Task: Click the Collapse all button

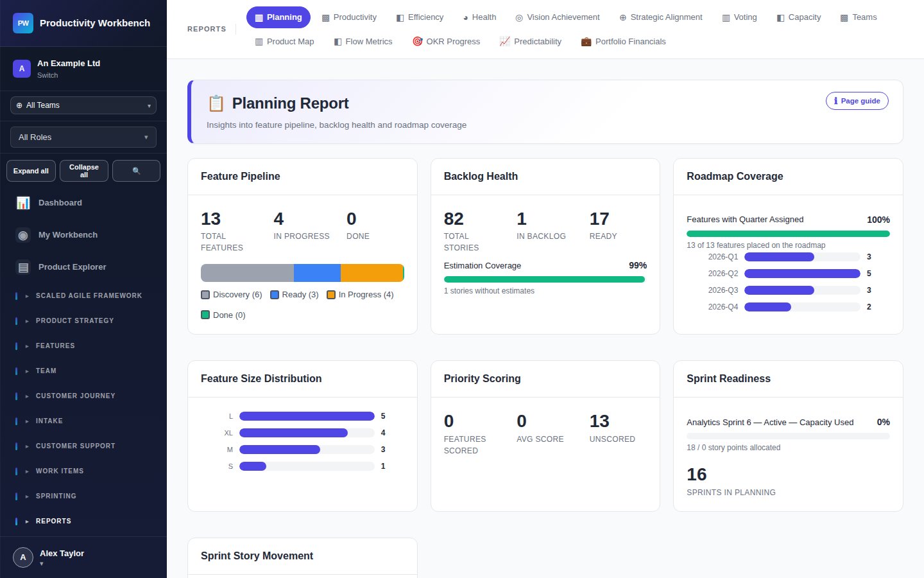Action: click(84, 171)
